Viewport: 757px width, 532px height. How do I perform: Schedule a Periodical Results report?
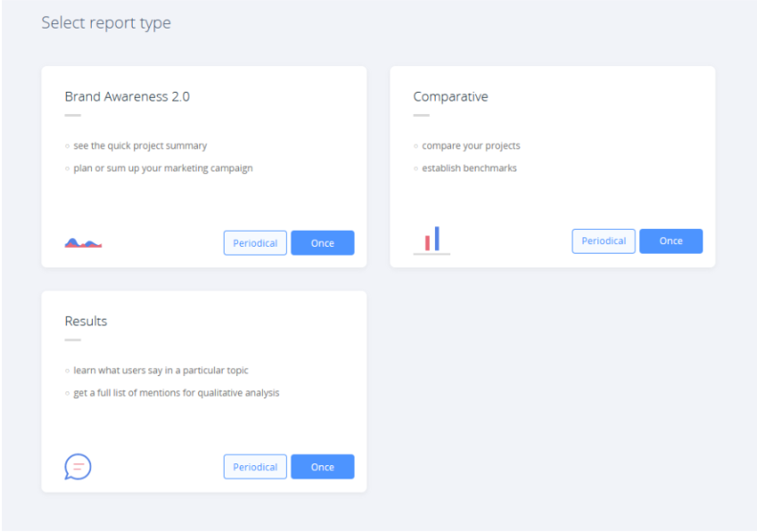(x=255, y=467)
